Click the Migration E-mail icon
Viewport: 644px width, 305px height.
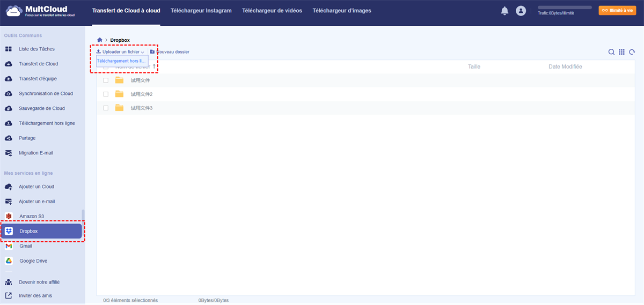click(9, 153)
